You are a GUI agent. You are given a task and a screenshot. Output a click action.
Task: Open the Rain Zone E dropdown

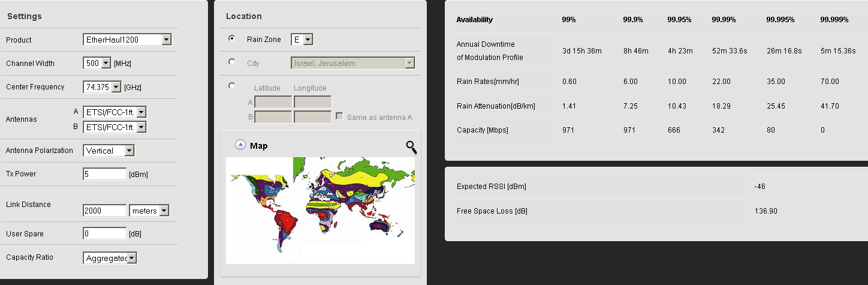click(x=302, y=40)
